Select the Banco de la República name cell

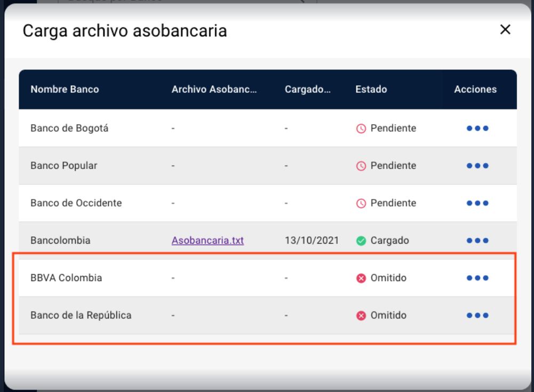pos(81,315)
